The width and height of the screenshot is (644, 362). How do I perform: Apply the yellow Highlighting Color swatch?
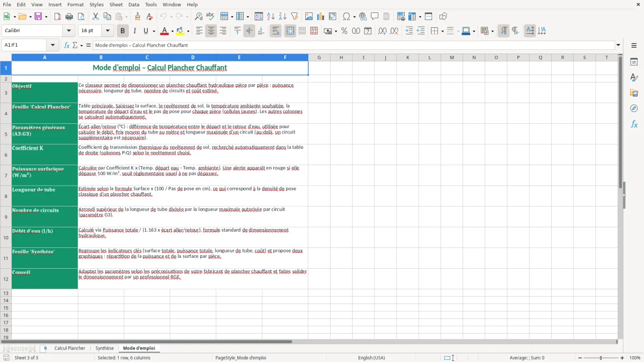(x=180, y=31)
